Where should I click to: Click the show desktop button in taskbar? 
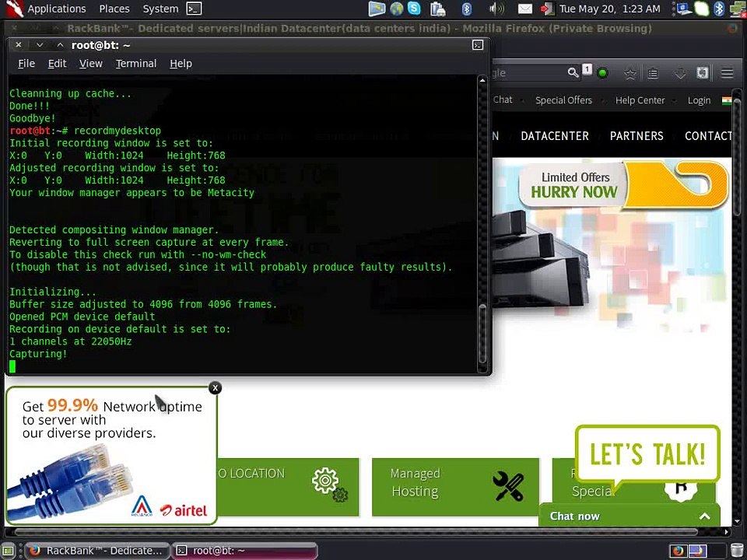[x=9, y=551]
